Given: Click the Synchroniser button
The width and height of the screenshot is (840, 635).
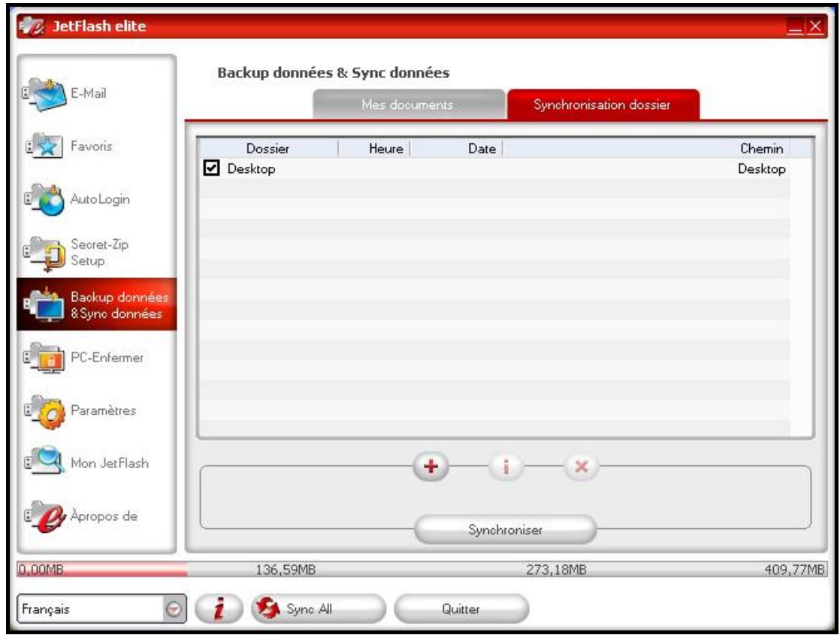Looking at the screenshot, I should [505, 530].
